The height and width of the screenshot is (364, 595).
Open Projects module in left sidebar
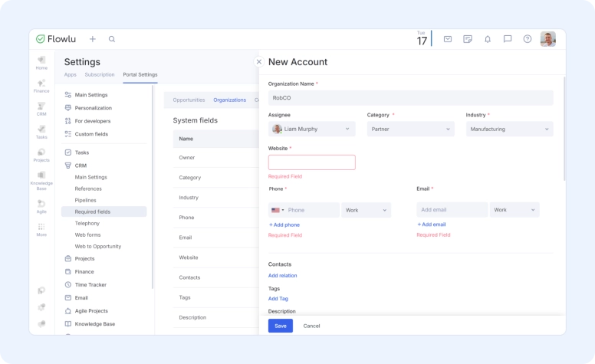click(x=41, y=156)
